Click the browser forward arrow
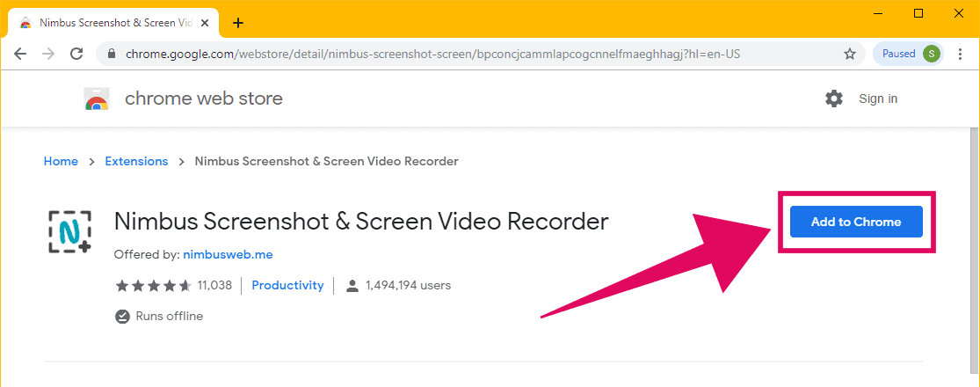Viewport: 980px width, 387px height. pos(48,54)
